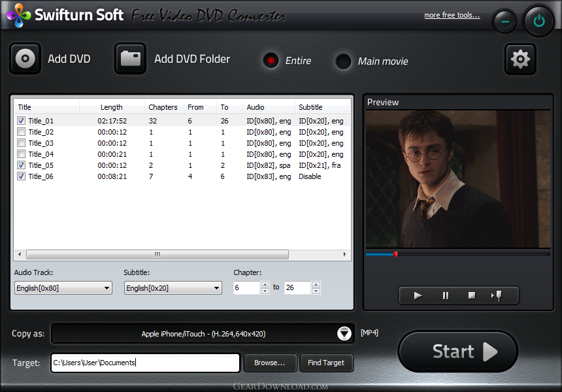Pause the preview playback
The image size is (562, 392).
446,295
